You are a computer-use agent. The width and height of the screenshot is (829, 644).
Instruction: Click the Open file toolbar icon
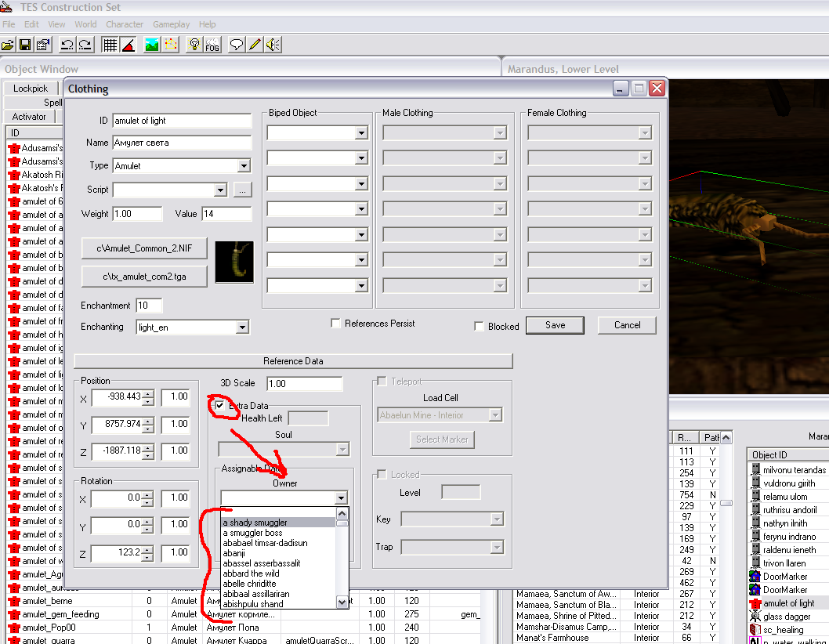[x=9, y=45]
